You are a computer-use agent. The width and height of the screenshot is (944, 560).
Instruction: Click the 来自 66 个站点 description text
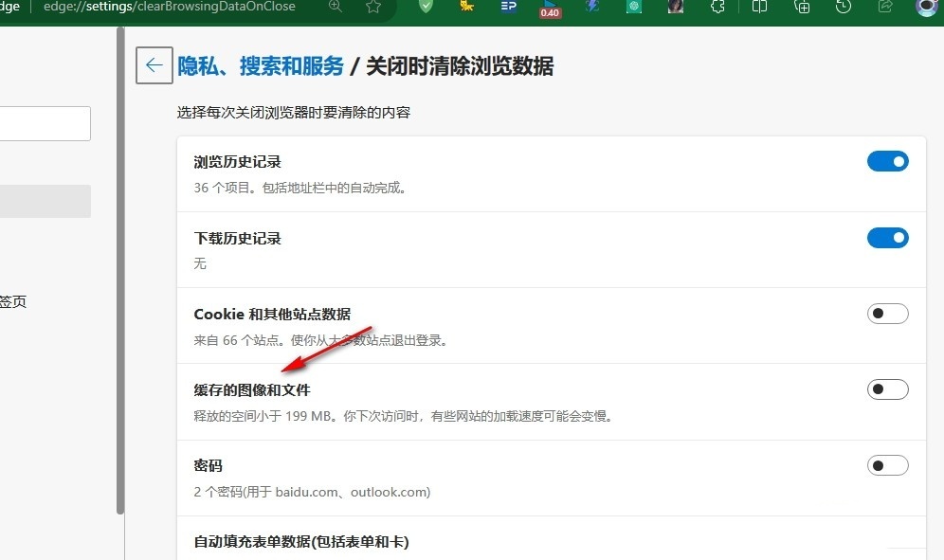tap(321, 340)
